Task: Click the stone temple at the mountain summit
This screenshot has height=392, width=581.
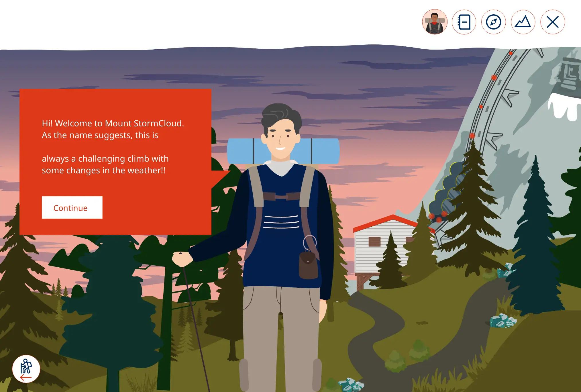Action: pos(570,73)
